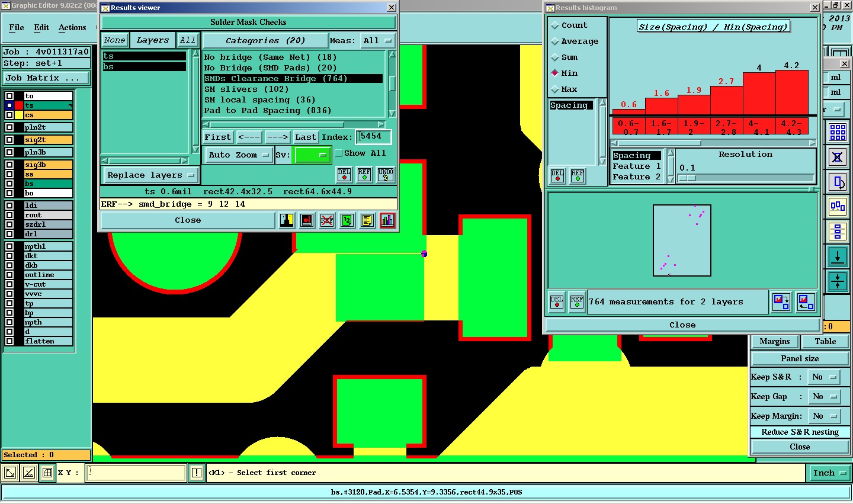The image size is (853, 504).
Task: Click the DEL icon beside UNDO in Results viewer
Action: tap(344, 175)
